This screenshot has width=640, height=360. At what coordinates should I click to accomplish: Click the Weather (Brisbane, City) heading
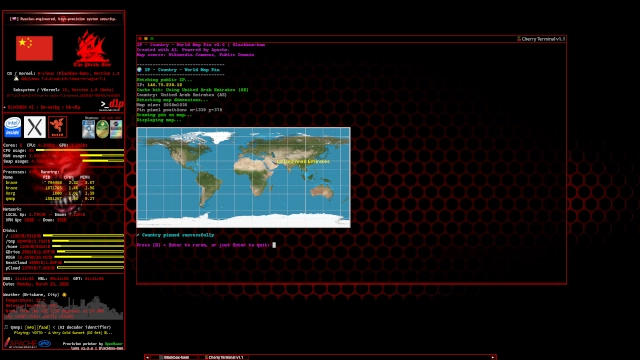31,294
